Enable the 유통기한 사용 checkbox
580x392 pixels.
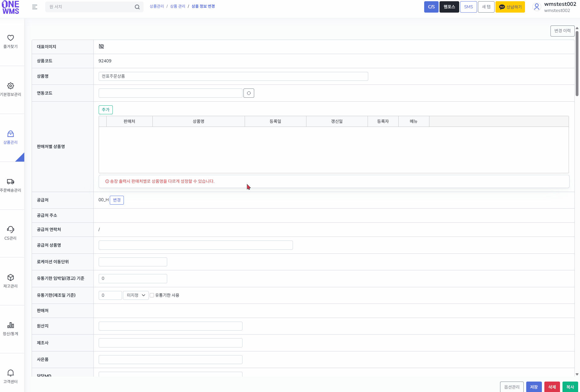pyautogui.click(x=152, y=295)
